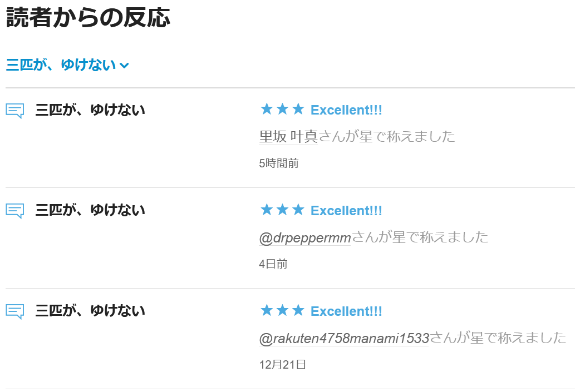Click the comment bubble icon in the 12月21日 row
This screenshot has width=575, height=392.
(x=14, y=311)
